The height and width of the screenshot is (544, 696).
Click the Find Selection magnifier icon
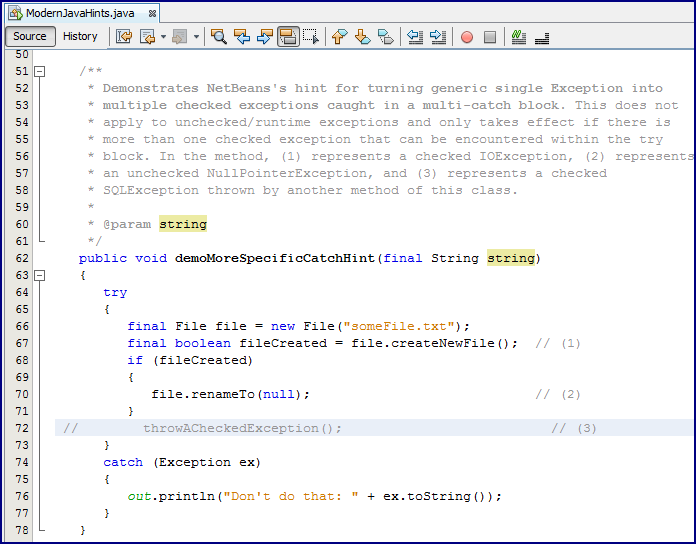[x=219, y=36]
